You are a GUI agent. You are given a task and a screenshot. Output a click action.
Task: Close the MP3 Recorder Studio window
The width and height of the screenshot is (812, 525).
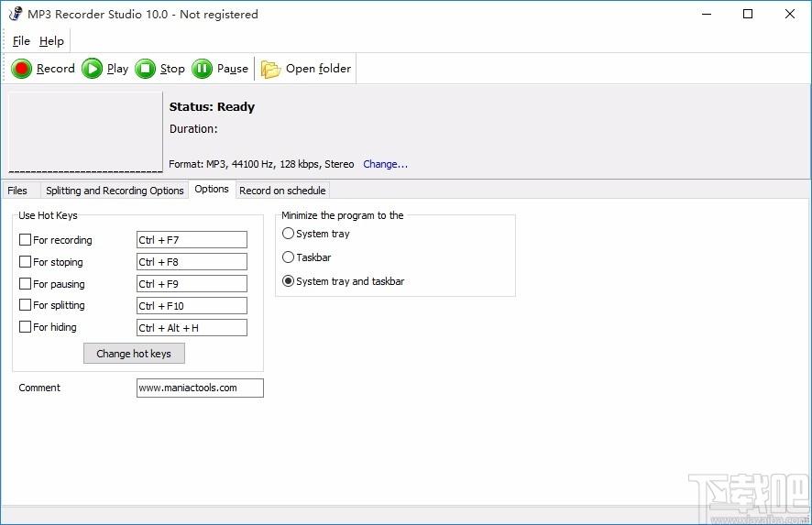point(790,14)
